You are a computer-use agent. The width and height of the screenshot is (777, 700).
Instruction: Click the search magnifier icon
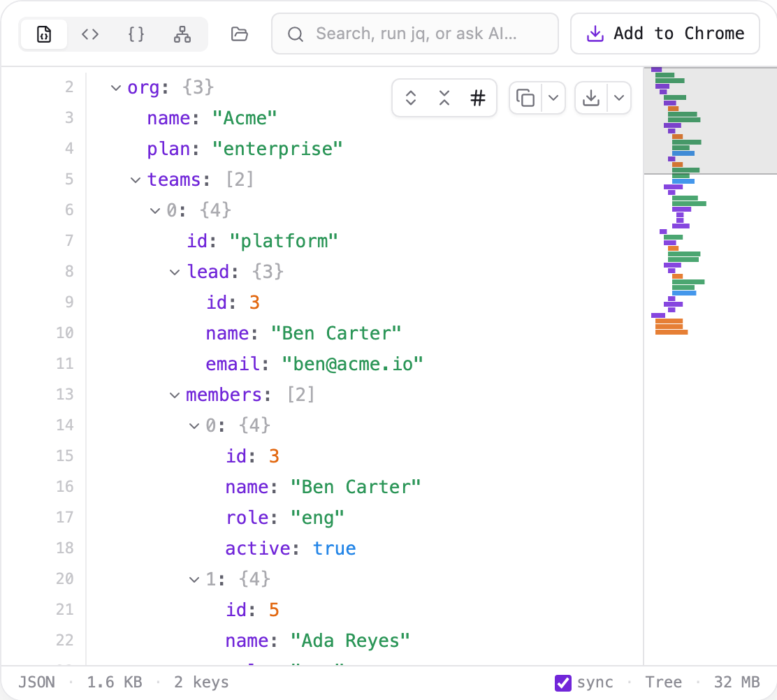tap(296, 34)
